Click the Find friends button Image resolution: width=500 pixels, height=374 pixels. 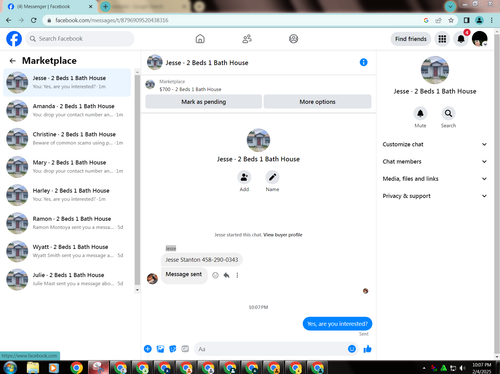(411, 39)
